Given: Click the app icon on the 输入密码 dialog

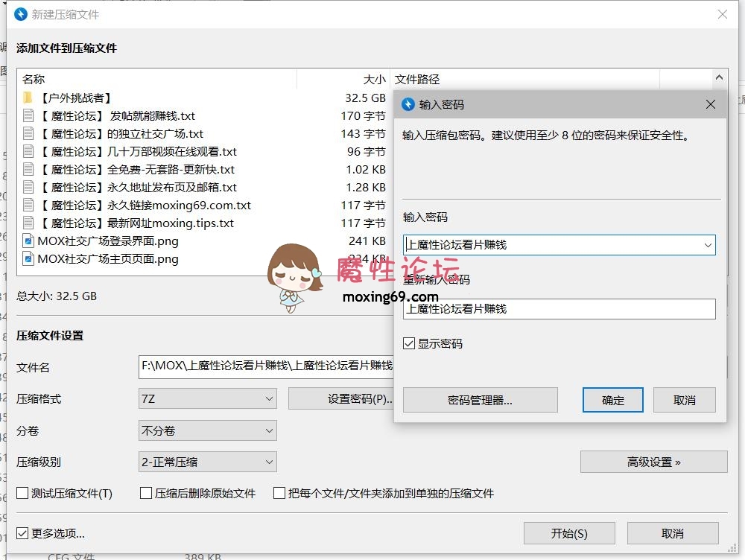Looking at the screenshot, I should click(x=408, y=104).
